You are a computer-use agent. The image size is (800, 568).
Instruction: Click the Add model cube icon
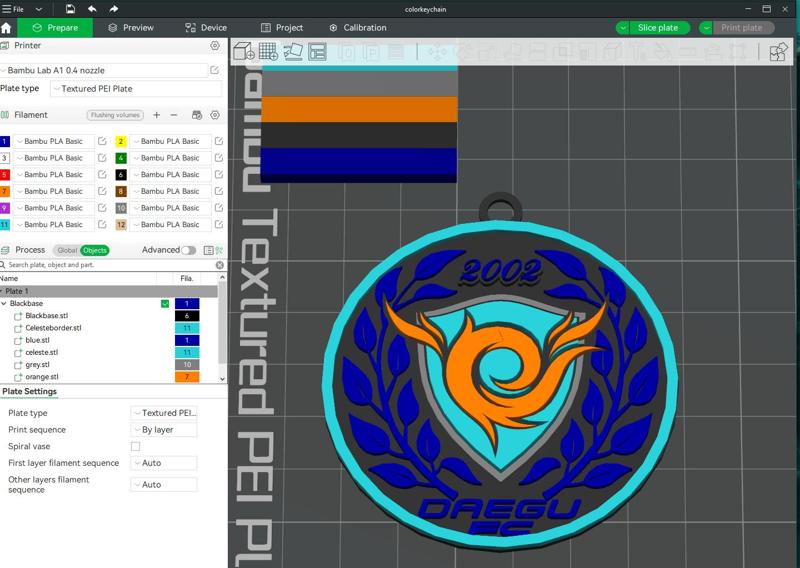pos(243,52)
